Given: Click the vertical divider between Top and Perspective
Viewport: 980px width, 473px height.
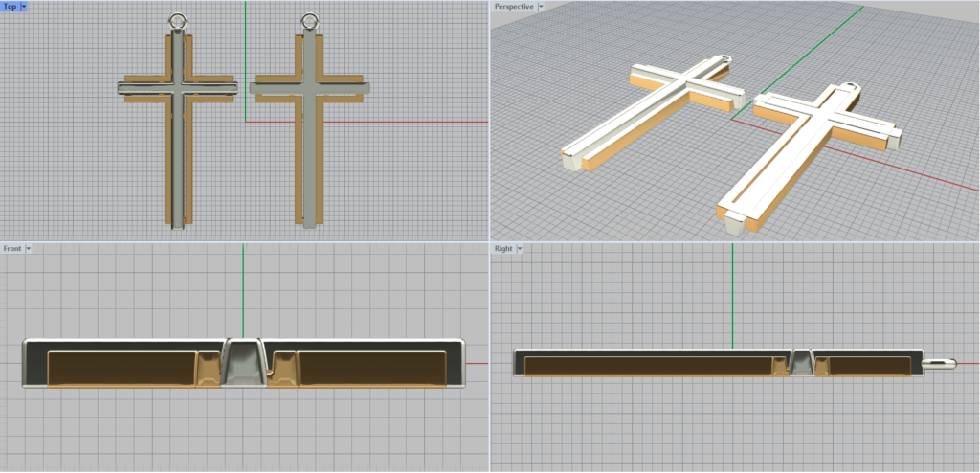Looking at the screenshot, I should (x=488, y=120).
